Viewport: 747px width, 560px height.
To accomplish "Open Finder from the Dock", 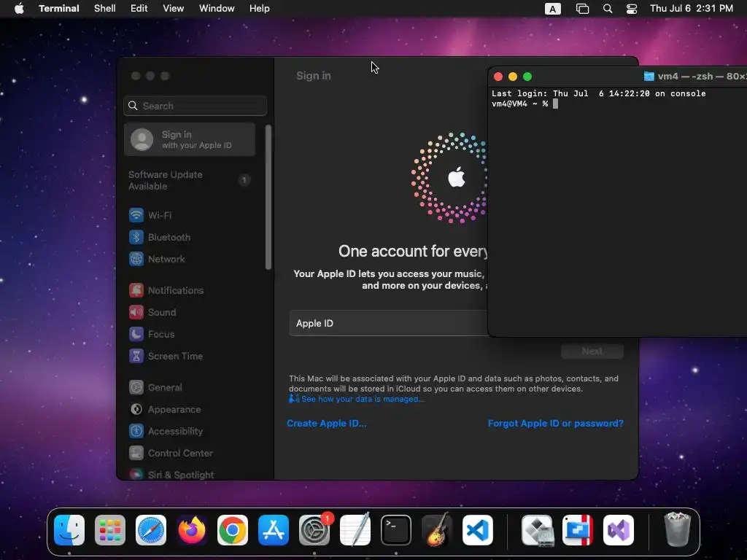I will click(x=69, y=530).
